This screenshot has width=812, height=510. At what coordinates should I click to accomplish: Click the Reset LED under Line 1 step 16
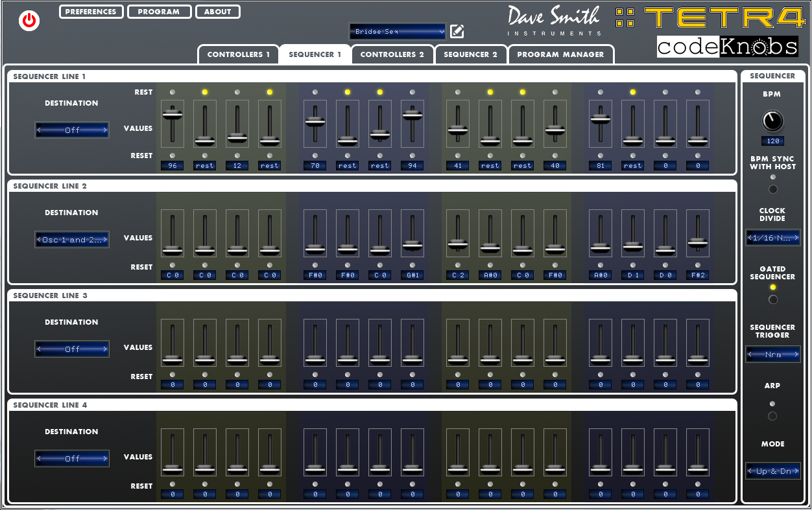pyautogui.click(x=698, y=156)
